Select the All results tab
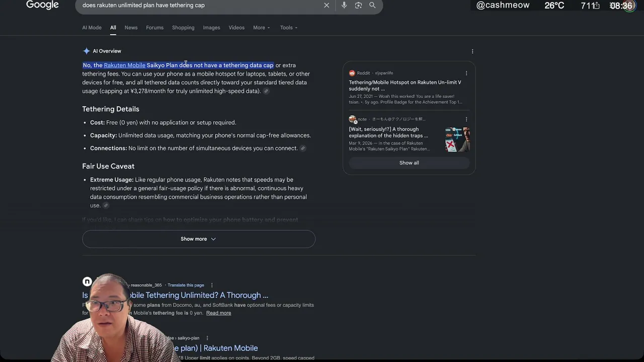Viewport: 644px width, 362px height. [x=113, y=28]
